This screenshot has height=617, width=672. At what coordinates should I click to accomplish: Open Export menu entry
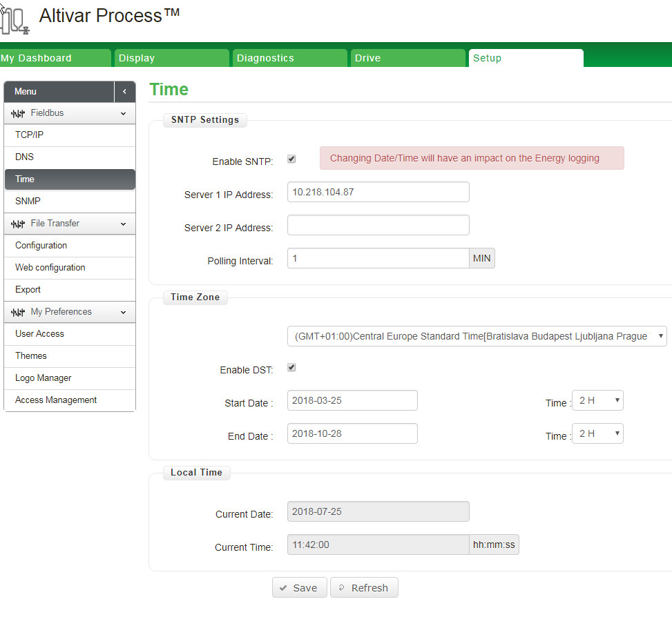point(70,289)
